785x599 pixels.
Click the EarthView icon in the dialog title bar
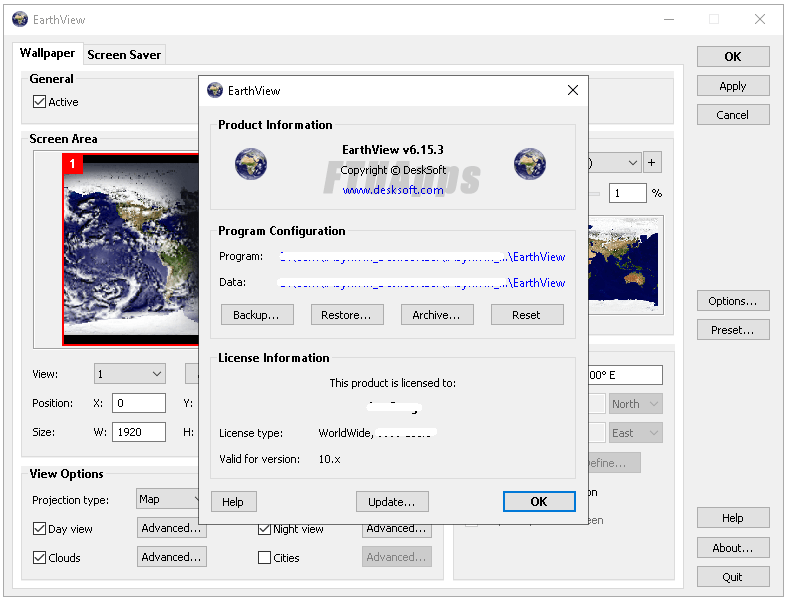215,90
